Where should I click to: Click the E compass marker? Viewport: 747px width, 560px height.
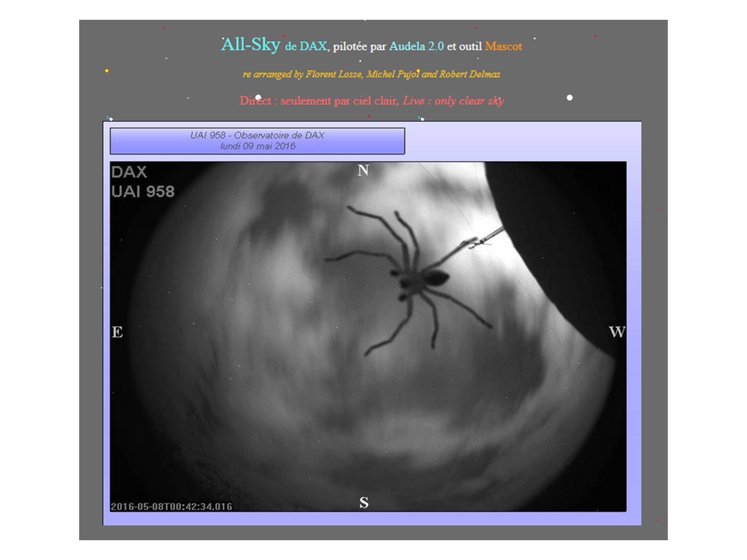[x=117, y=332]
